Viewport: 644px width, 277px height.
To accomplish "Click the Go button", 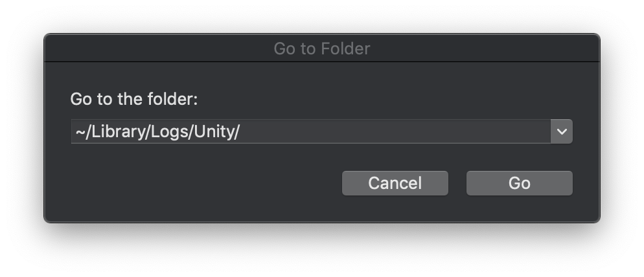I will 519,183.
